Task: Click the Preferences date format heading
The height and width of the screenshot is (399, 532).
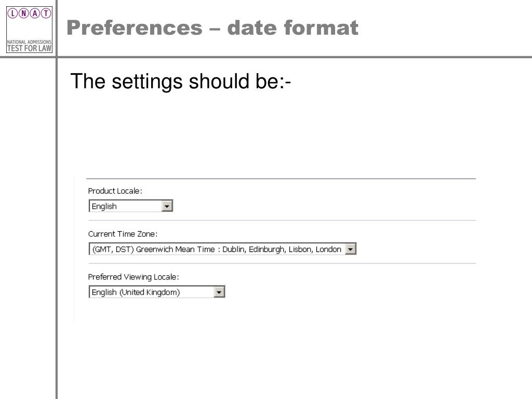Action: pyautogui.click(x=212, y=28)
